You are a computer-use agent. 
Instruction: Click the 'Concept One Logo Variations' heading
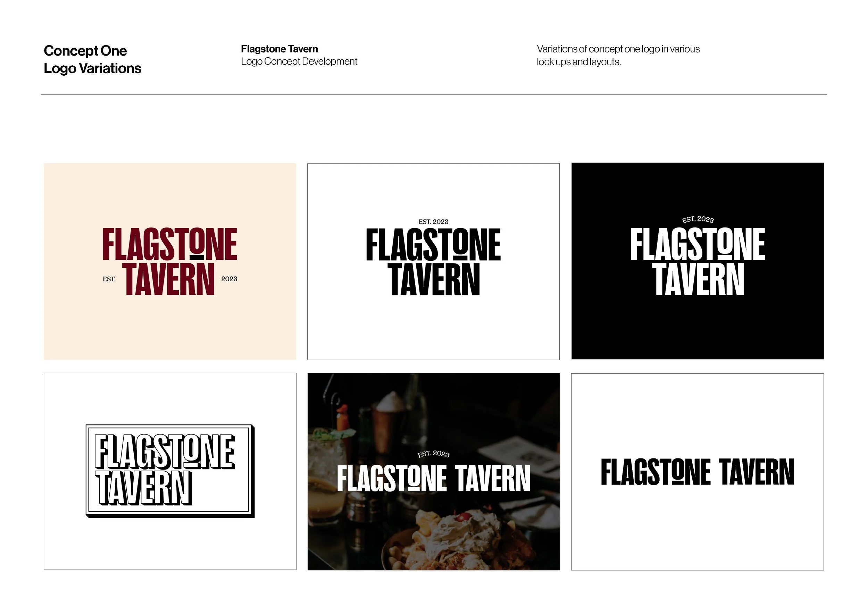tap(92, 59)
